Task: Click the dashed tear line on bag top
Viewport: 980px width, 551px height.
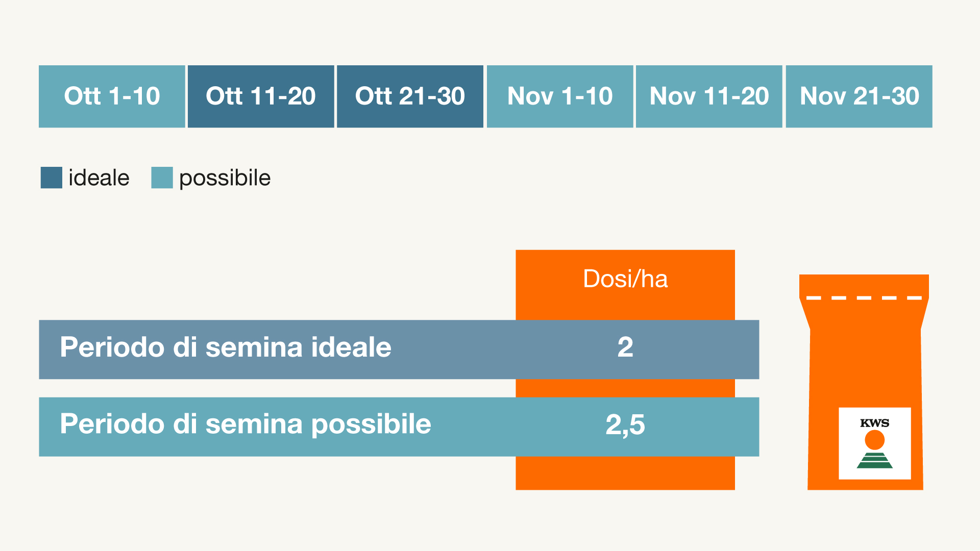Action: (864, 298)
